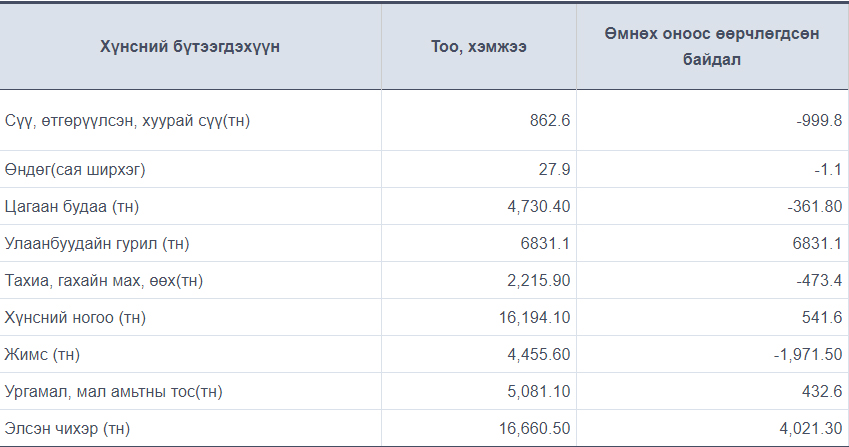Click the 16,194.10 quantity cell
This screenshot has width=849, height=447.
pyautogui.click(x=534, y=317)
